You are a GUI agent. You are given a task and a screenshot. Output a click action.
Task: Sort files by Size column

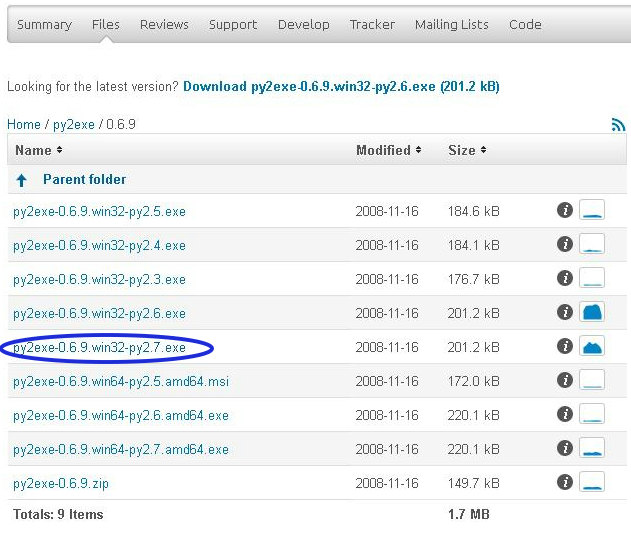[x=467, y=150]
